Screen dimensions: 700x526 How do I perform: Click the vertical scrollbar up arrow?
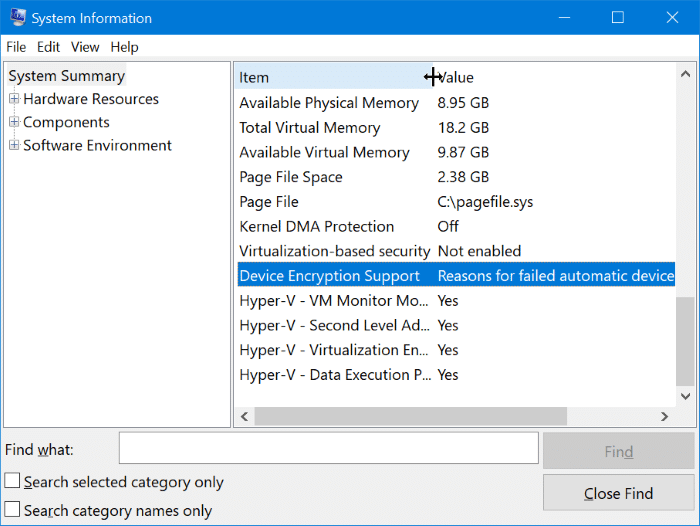coord(686,74)
